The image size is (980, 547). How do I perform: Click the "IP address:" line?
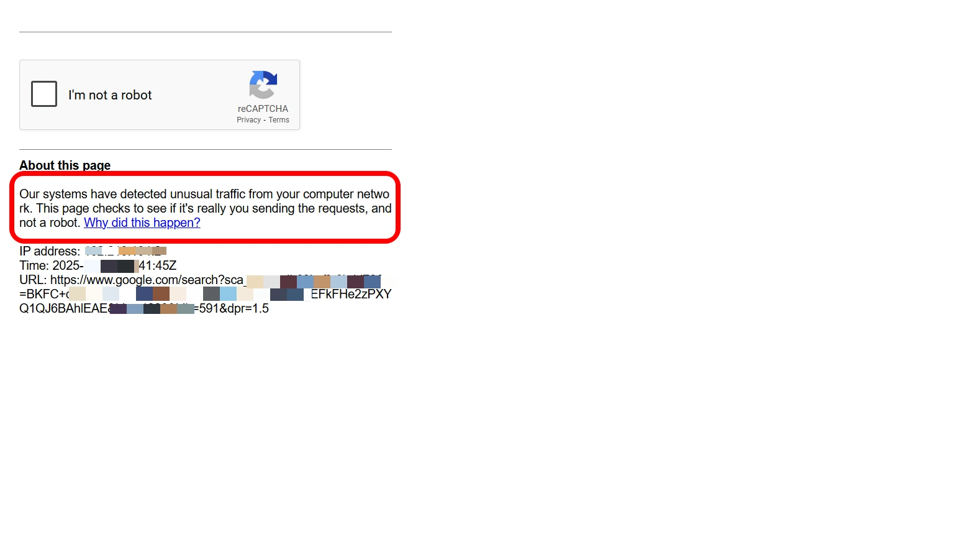[x=93, y=251]
